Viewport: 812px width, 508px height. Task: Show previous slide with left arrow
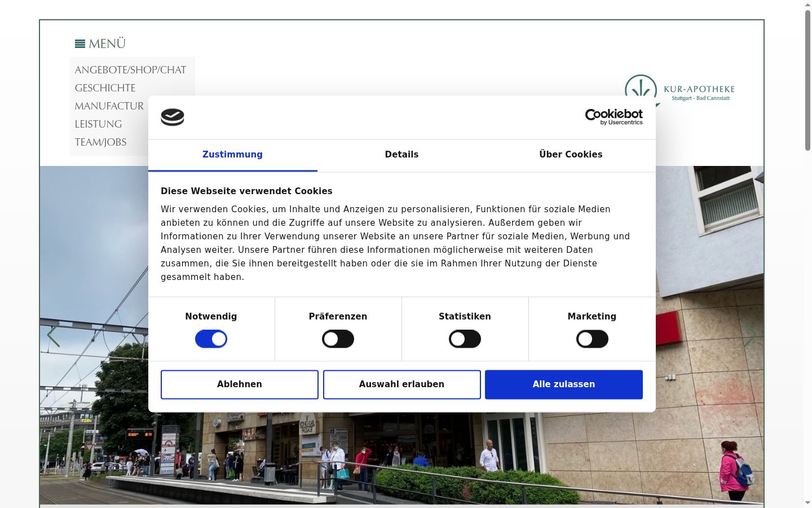click(54, 335)
